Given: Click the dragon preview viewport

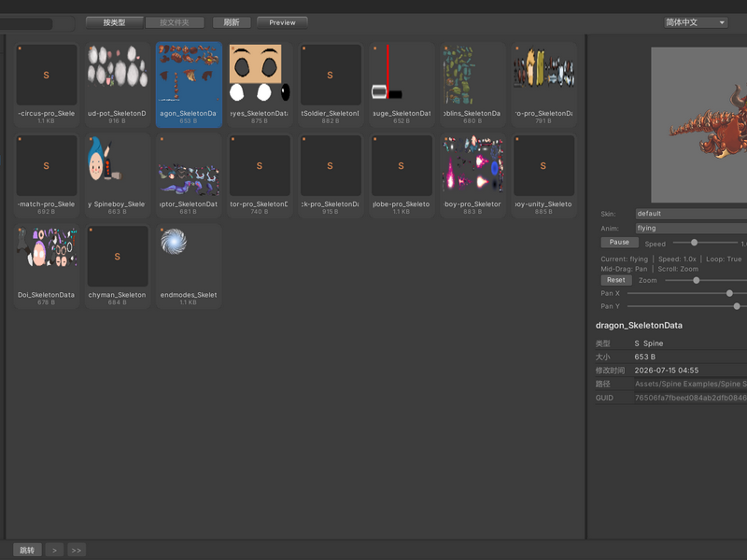Looking at the screenshot, I should click(x=698, y=125).
